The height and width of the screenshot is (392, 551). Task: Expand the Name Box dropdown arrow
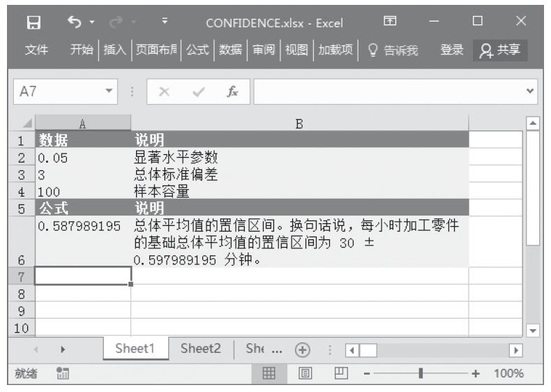pos(107,93)
